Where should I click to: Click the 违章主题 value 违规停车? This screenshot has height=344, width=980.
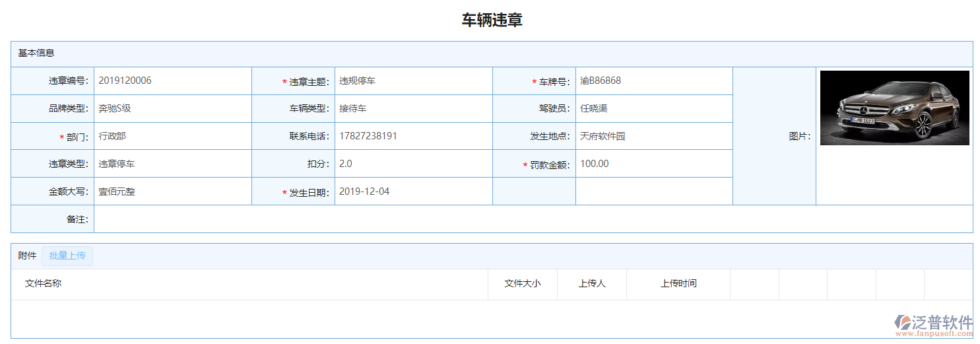pyautogui.click(x=357, y=81)
